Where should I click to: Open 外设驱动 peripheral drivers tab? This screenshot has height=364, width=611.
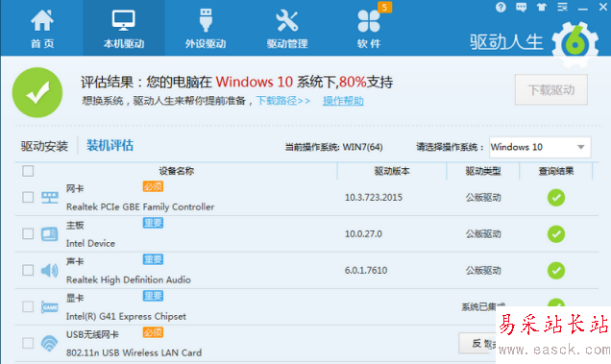(206, 29)
